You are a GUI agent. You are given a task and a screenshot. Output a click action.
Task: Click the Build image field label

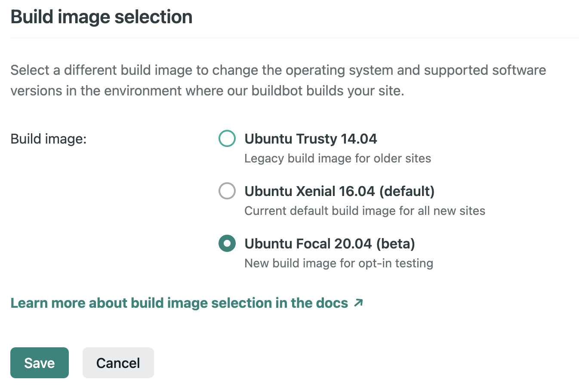[x=48, y=138]
